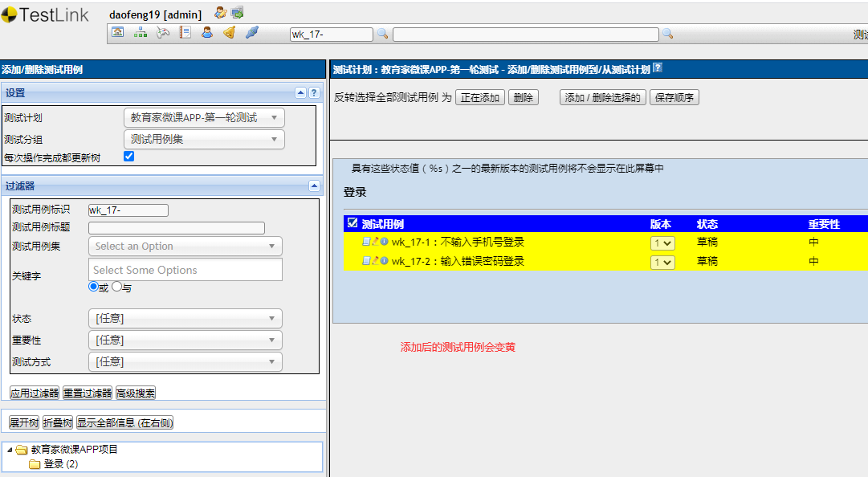868x477 pixels.
Task: Click the 测试用例标识 input field
Action: (x=128, y=210)
